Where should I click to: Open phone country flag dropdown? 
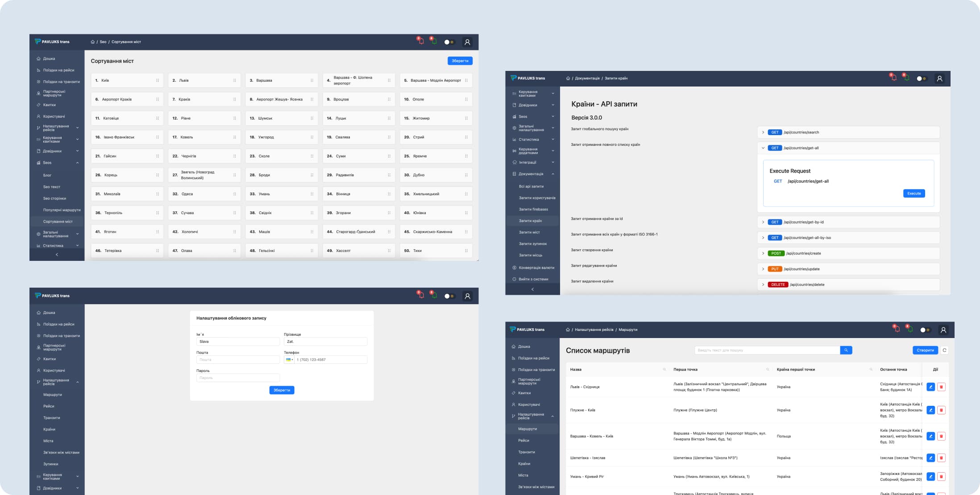tap(289, 360)
